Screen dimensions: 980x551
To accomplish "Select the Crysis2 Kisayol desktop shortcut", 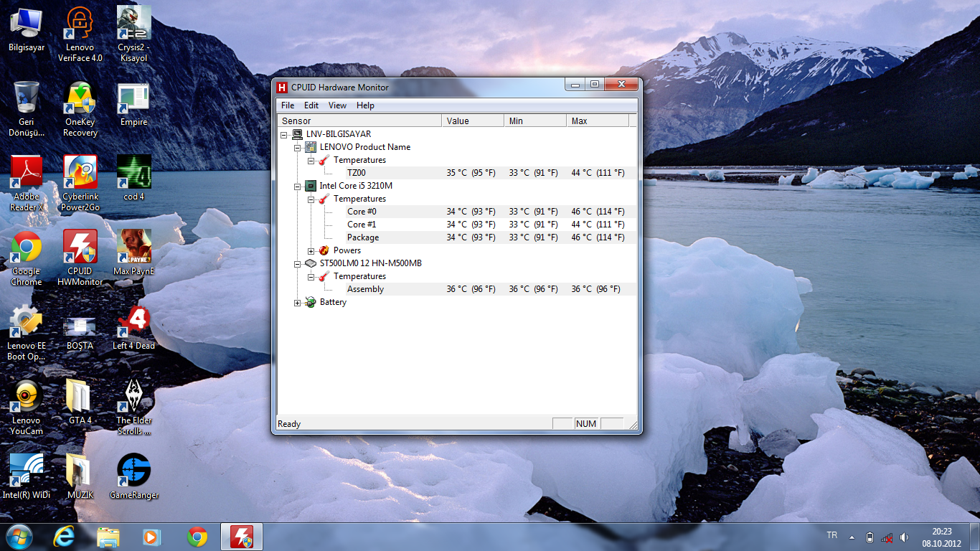I will pos(134,34).
